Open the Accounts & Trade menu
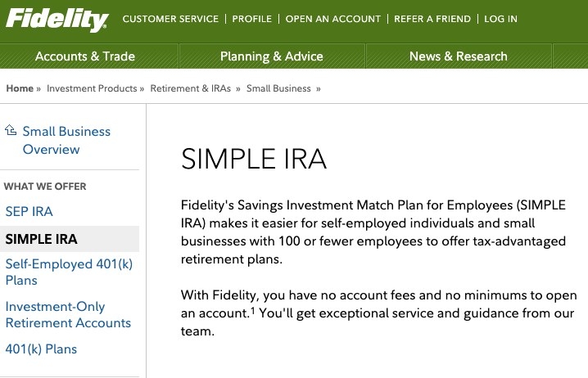588x378 pixels. click(85, 56)
